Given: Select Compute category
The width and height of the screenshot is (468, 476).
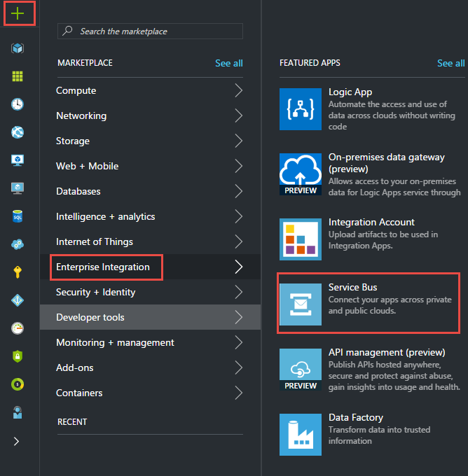Looking at the screenshot, I should click(150, 90).
